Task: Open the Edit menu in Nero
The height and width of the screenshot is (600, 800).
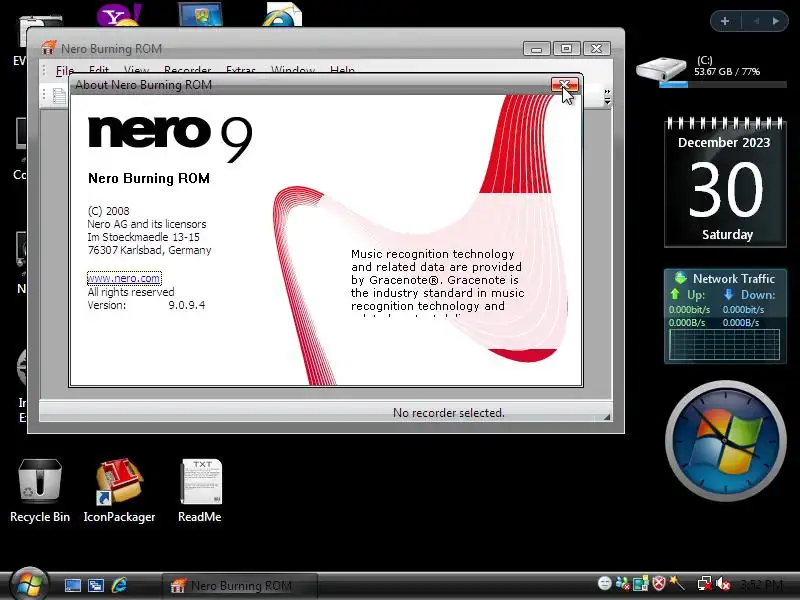Action: tap(98, 70)
